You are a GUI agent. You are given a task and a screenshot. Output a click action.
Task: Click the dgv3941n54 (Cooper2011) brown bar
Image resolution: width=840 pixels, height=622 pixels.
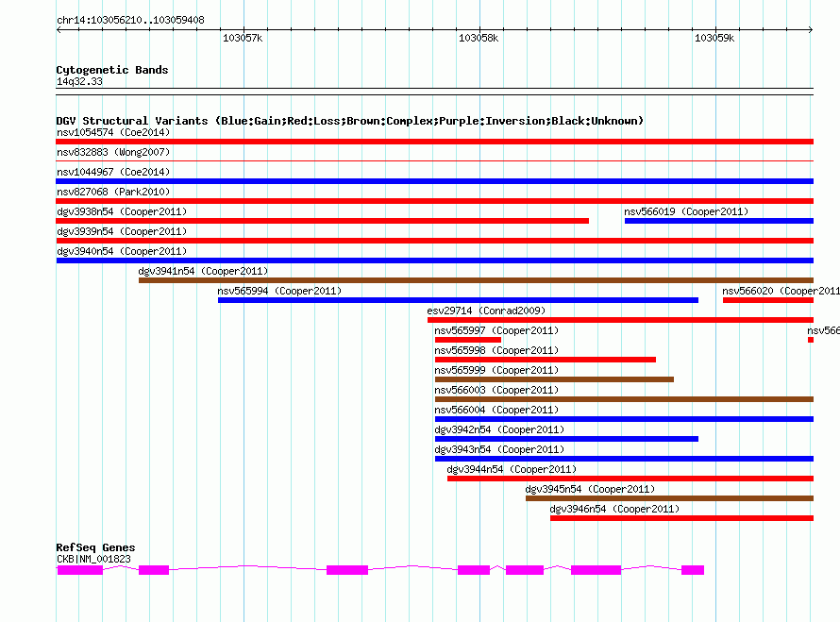(x=476, y=280)
